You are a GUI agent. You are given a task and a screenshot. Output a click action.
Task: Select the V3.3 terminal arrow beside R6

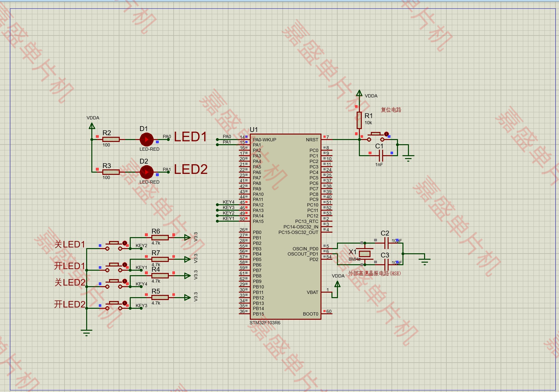tap(187, 237)
